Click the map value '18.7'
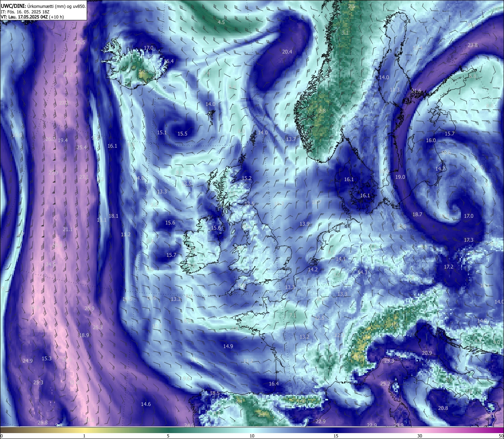Image resolution: width=504 pixels, height=439 pixels. pos(417,215)
